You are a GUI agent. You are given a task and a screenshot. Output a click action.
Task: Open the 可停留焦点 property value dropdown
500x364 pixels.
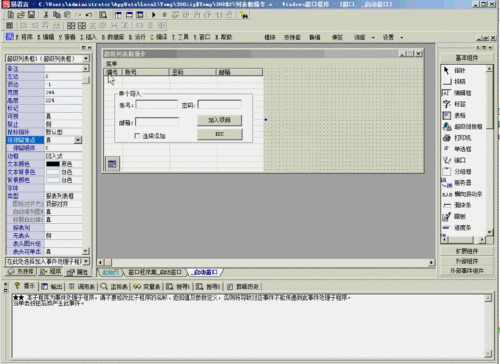[x=78, y=140]
